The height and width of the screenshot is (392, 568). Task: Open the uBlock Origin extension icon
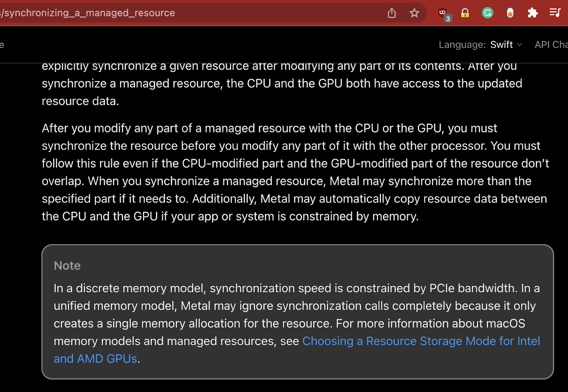click(444, 14)
